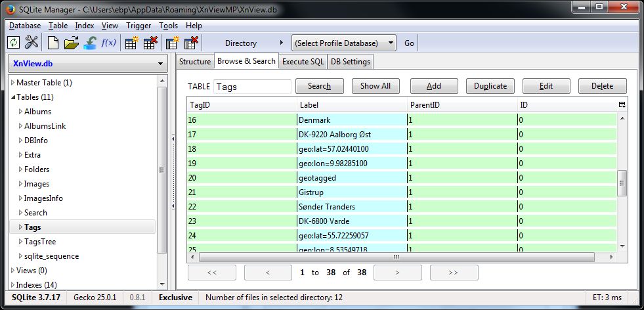Click the TABLE name field showing Tags
The image size is (644, 310).
coord(252,87)
